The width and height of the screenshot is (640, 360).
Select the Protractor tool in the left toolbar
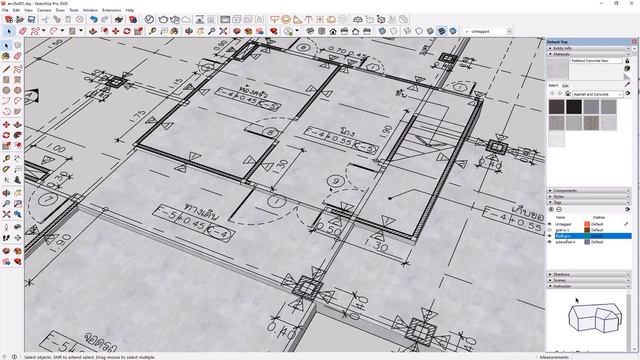point(6,169)
